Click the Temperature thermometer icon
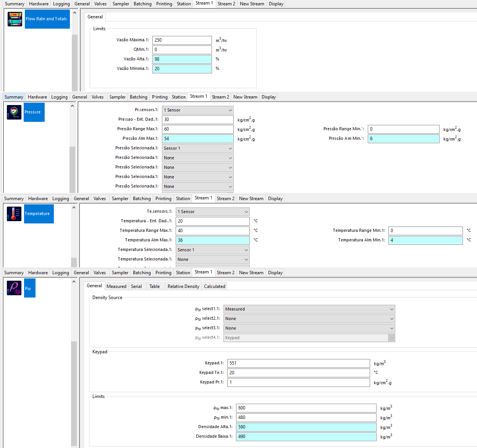Image resolution: width=477 pixels, height=448 pixels. pyautogui.click(x=14, y=214)
